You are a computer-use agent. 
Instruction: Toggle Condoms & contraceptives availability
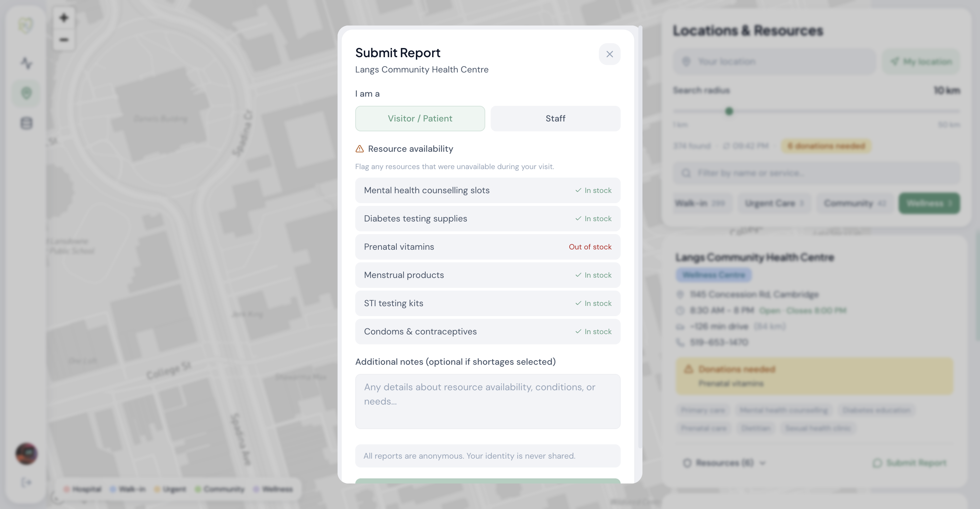pyautogui.click(x=488, y=331)
